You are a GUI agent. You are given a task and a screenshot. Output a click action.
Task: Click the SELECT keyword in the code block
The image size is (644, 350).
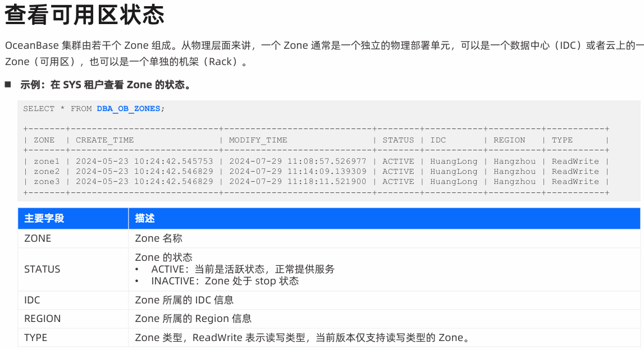pyautogui.click(x=39, y=109)
